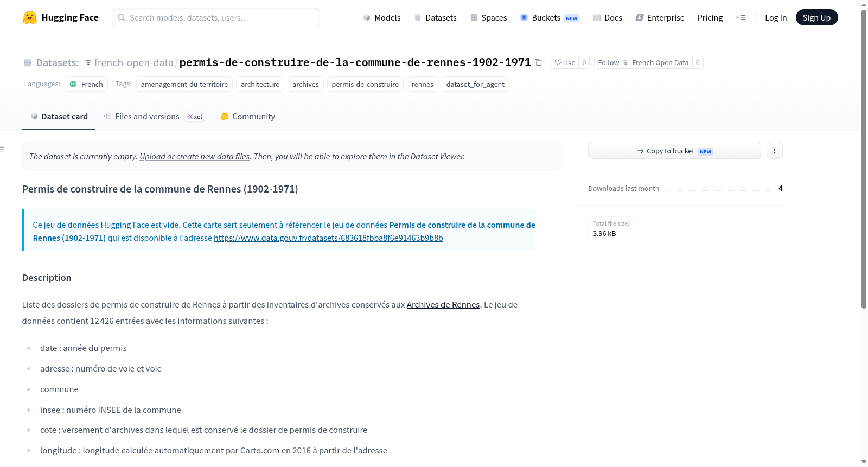Screen dimensions: 868x467
Task: Click the Total file size 3.96 kB box
Action: (x=611, y=228)
